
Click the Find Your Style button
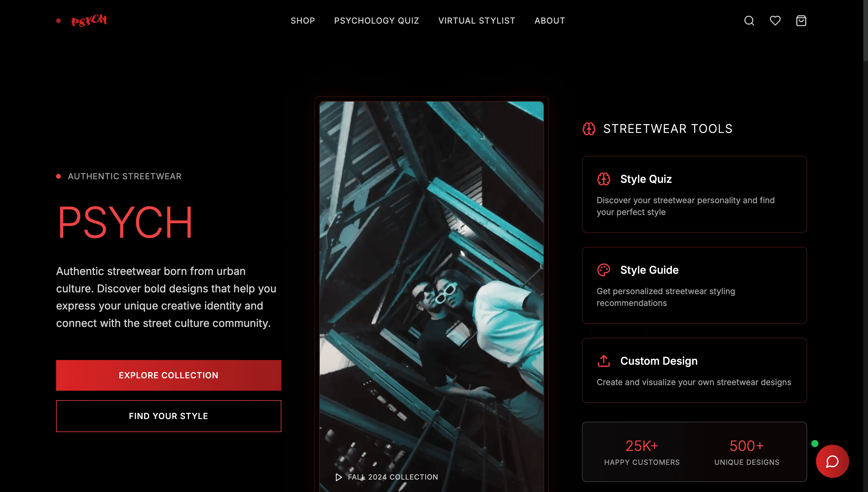169,416
